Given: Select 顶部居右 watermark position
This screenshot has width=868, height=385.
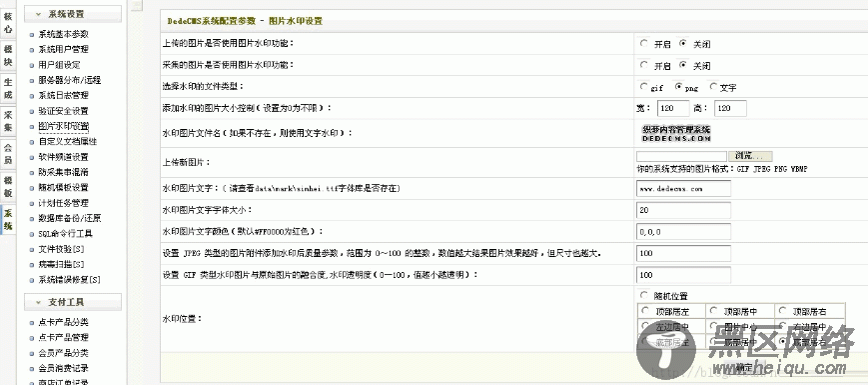Looking at the screenshot, I should pyautogui.click(x=782, y=311).
